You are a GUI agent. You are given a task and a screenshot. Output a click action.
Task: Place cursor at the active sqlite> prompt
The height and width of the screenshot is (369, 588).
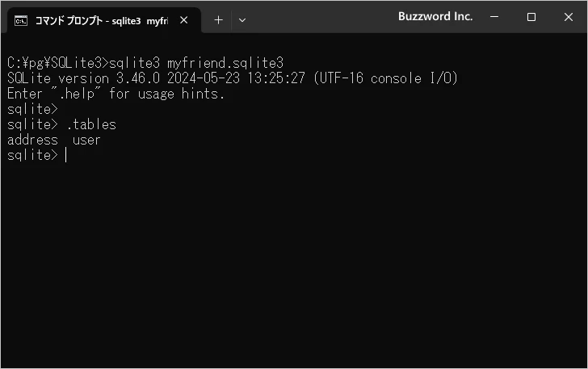tap(65, 156)
